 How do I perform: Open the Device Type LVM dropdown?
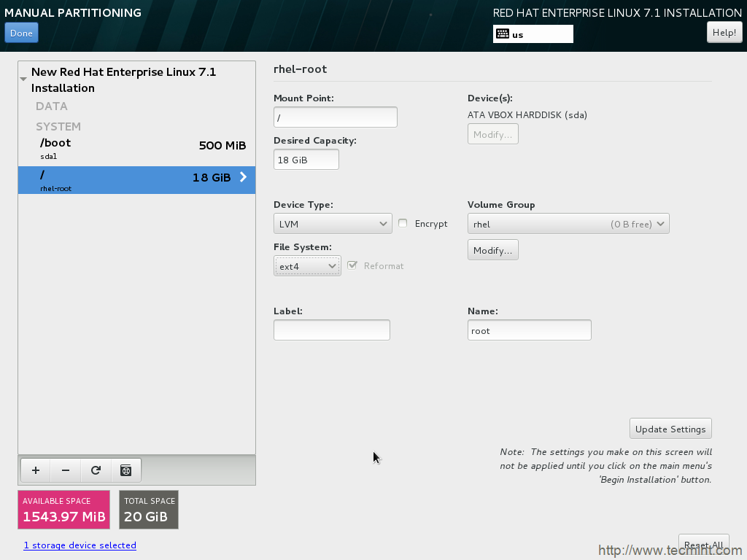click(x=333, y=224)
